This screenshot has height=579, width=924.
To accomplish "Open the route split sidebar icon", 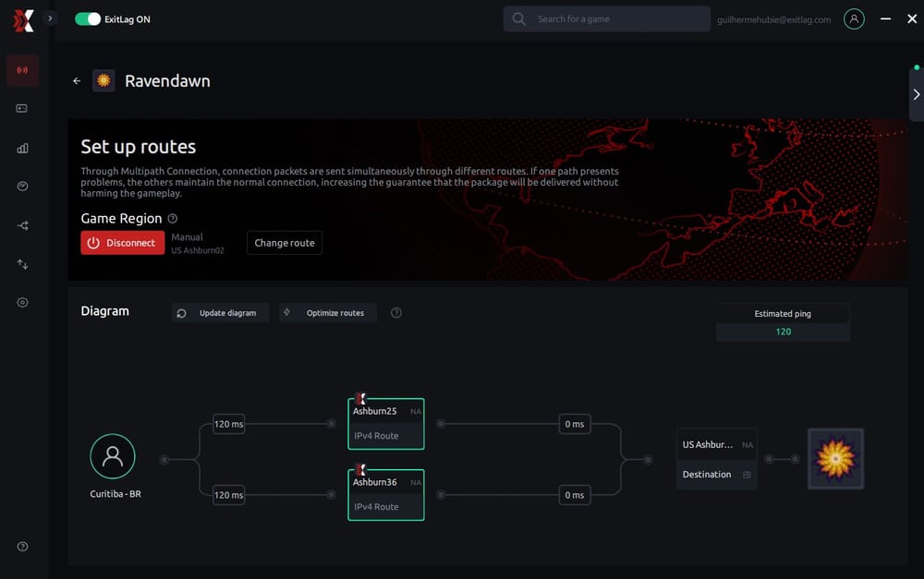I will (x=22, y=225).
